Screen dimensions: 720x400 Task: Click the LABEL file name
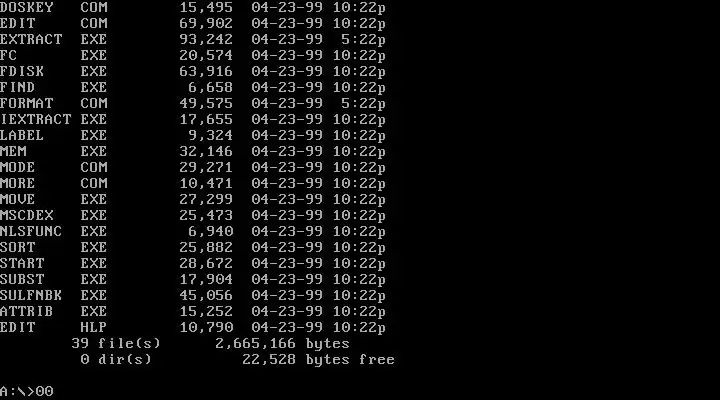pos(22,135)
